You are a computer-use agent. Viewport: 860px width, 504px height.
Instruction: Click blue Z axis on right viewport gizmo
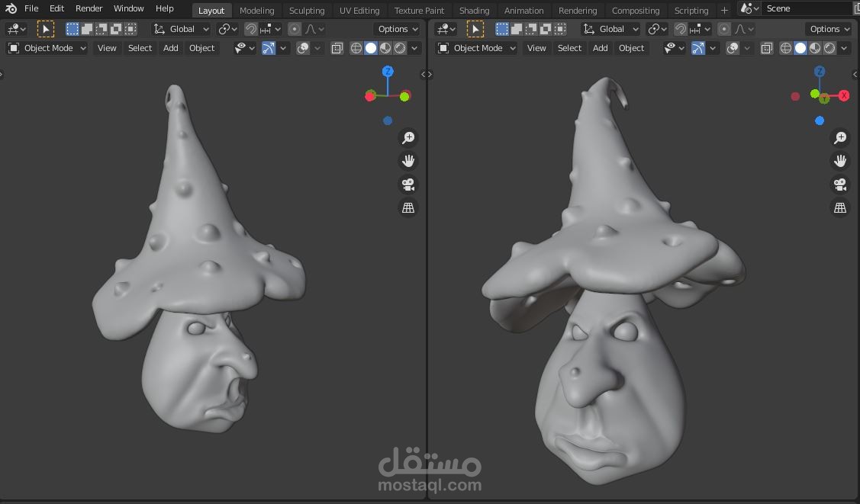(x=820, y=71)
